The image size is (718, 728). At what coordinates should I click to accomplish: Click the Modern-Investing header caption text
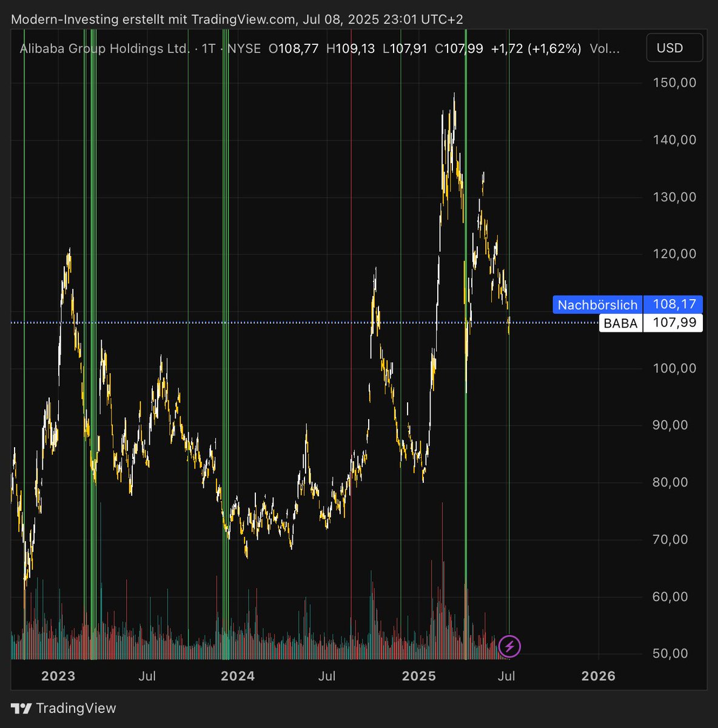pos(237,19)
